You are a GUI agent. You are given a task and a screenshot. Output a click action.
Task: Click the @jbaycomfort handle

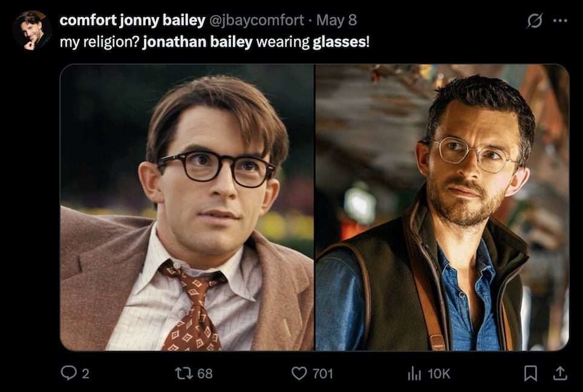coord(256,20)
